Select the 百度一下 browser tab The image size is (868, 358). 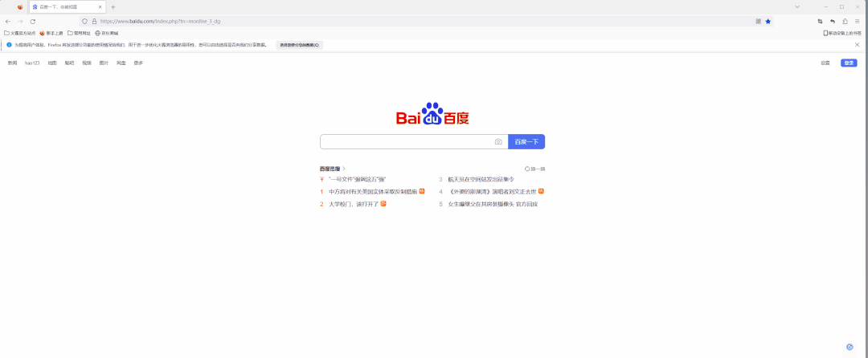pyautogui.click(x=68, y=7)
